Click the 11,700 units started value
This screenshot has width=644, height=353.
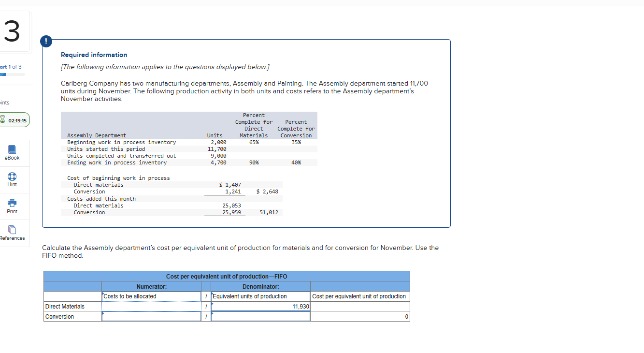click(x=217, y=149)
